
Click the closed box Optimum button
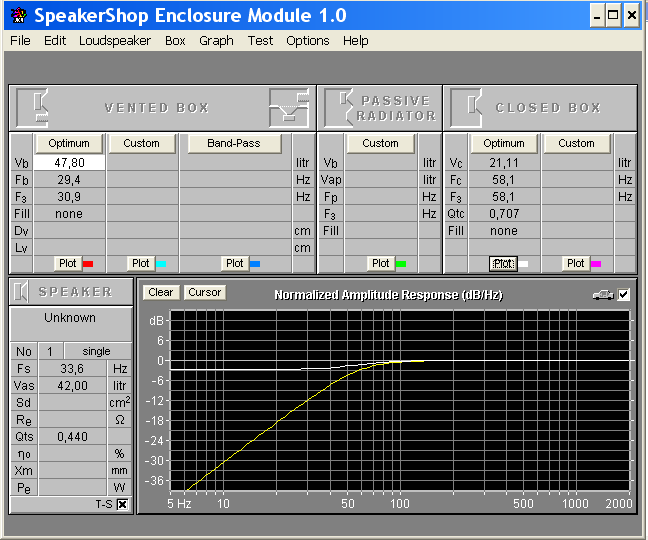click(504, 143)
